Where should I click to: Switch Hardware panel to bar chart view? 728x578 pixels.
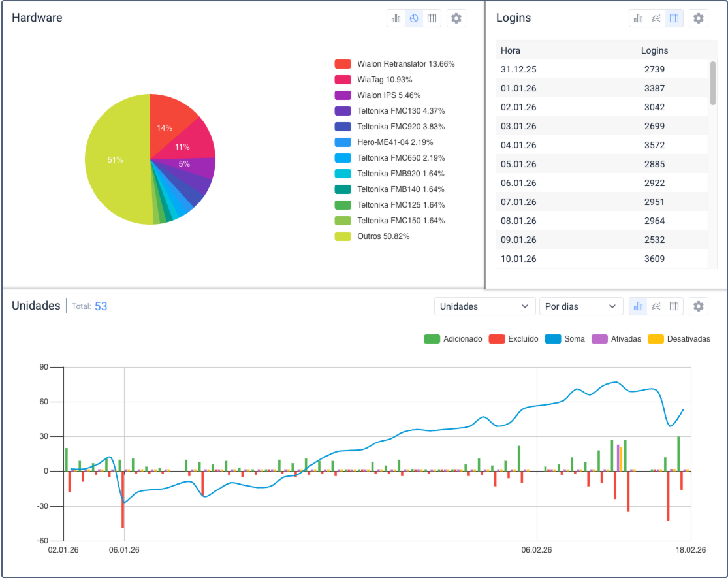(x=396, y=18)
